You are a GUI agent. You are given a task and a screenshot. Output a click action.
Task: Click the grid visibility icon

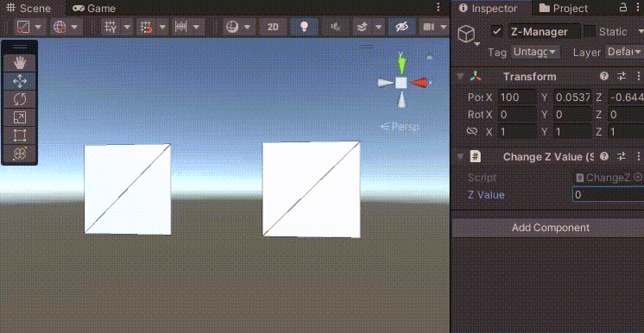[x=110, y=27]
